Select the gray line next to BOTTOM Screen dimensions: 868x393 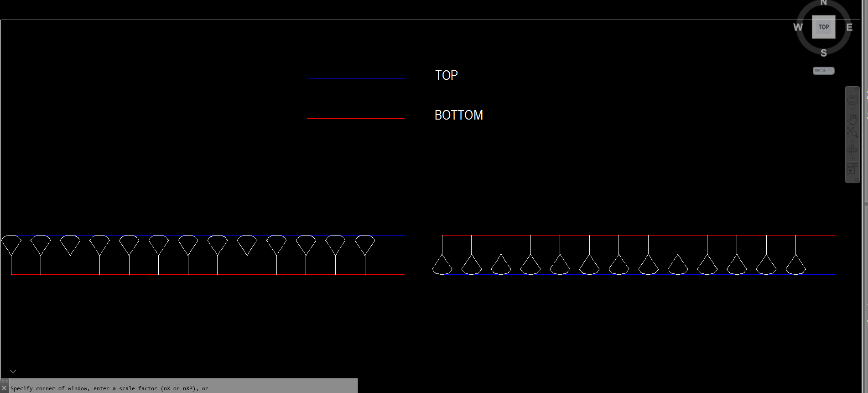tap(356, 119)
